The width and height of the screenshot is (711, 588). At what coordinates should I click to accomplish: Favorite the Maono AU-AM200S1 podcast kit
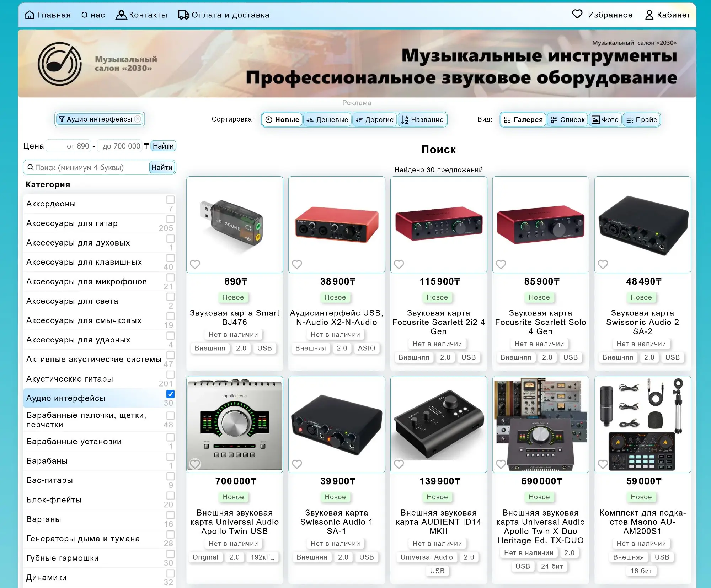tap(603, 464)
